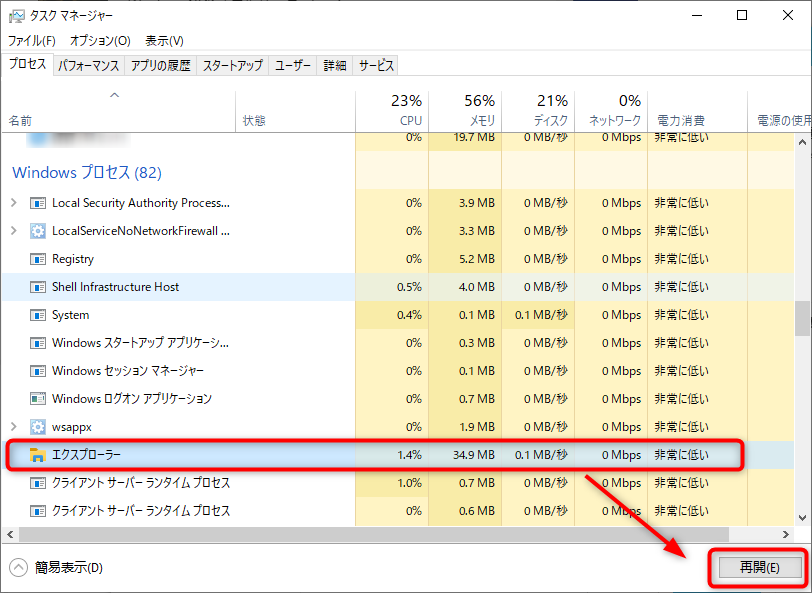The image size is (812, 593).
Task: Click the vertical scrollbar thumb
Action: click(802, 318)
